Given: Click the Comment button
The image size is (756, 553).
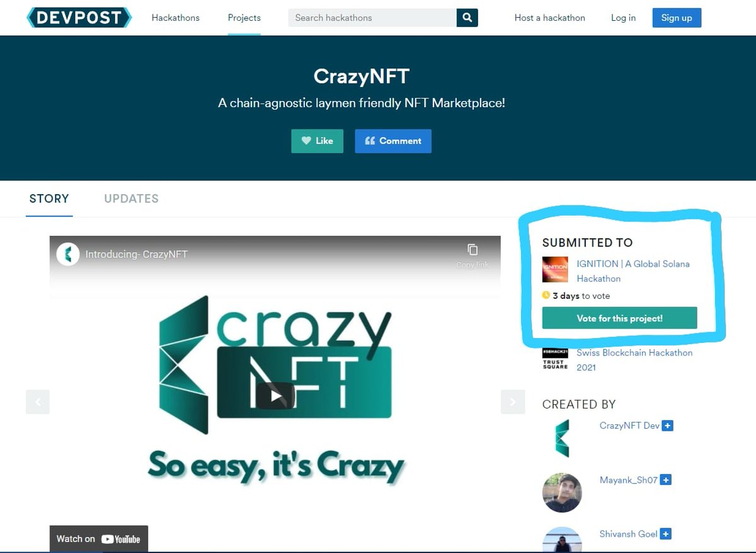Looking at the screenshot, I should pos(393,141).
